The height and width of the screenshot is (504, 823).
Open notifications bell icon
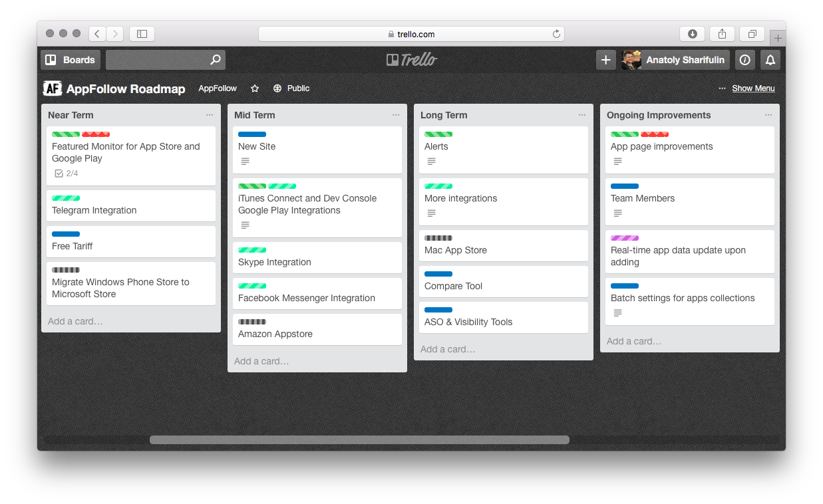(770, 60)
